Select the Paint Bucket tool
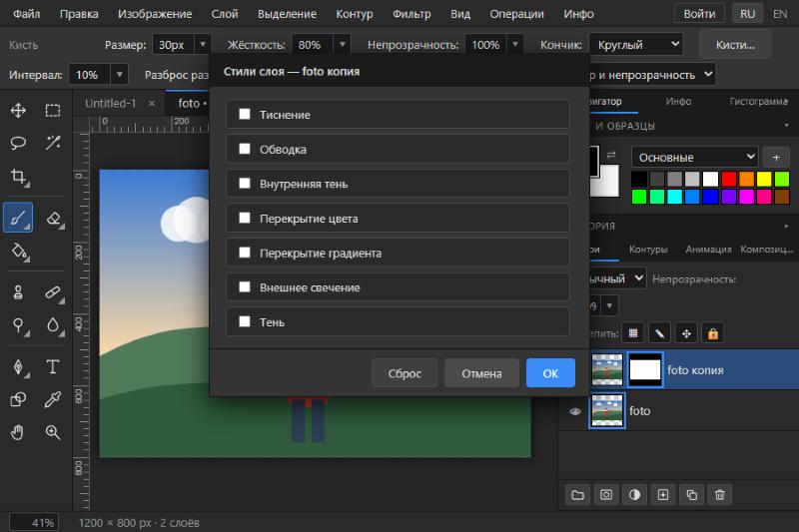799x532 pixels. point(18,252)
